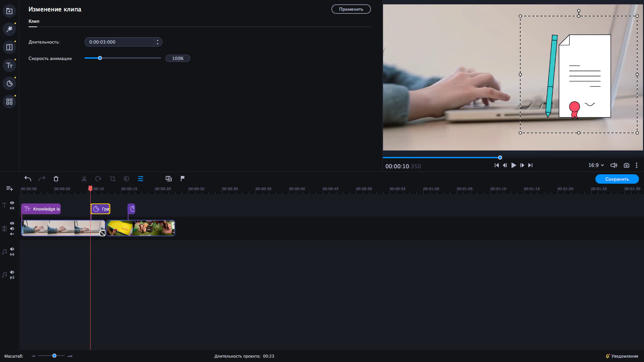Select the Клип tab

pyautogui.click(x=34, y=21)
